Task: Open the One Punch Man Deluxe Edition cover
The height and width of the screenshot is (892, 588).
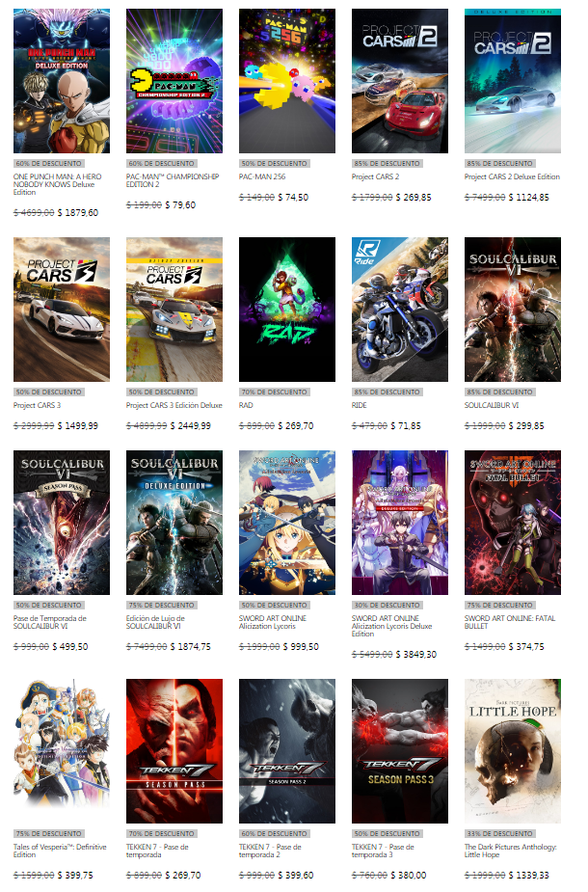Action: [x=62, y=81]
